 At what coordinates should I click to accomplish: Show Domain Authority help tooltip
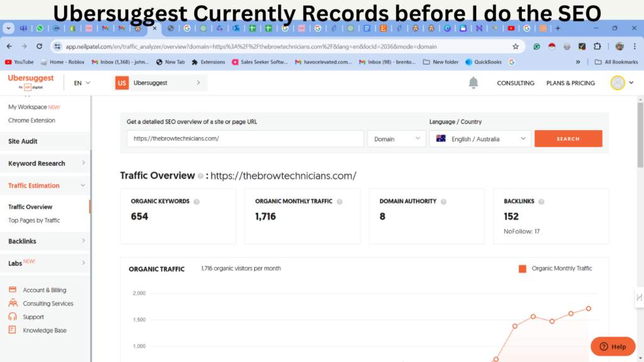coord(443,202)
